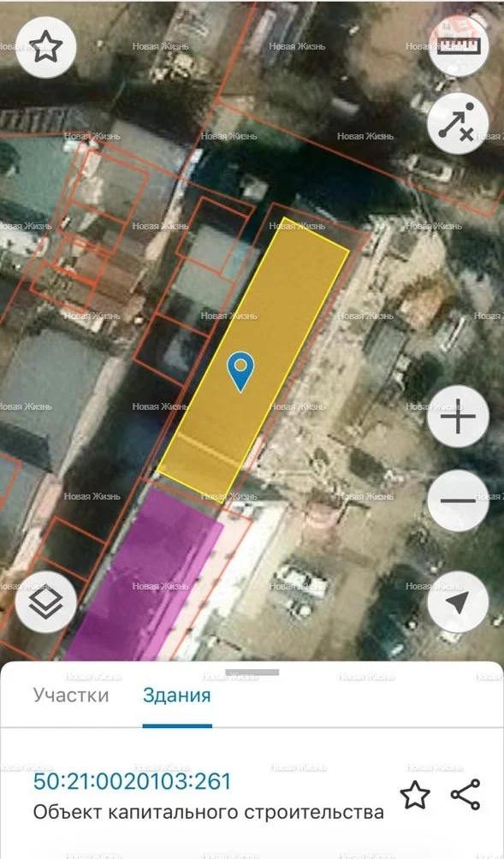Open the map layers selector

tap(46, 602)
